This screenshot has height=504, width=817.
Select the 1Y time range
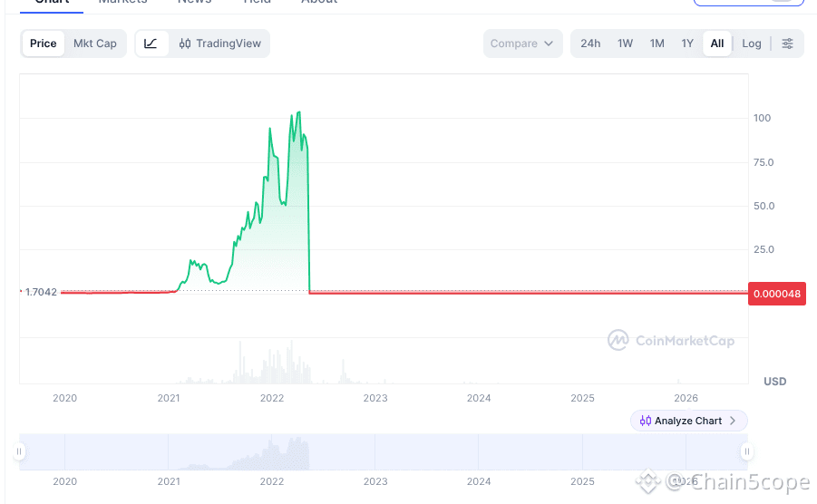[x=687, y=44]
